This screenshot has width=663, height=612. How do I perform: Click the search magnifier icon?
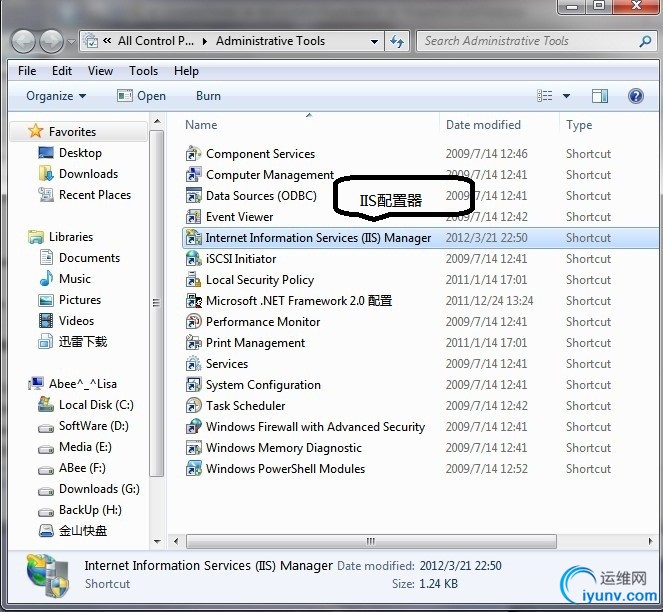pyautogui.click(x=645, y=41)
